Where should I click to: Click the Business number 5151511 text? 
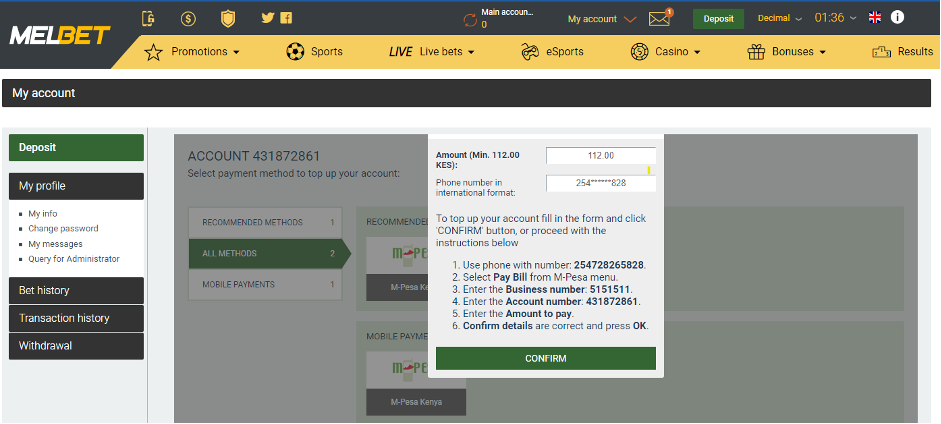click(x=568, y=289)
